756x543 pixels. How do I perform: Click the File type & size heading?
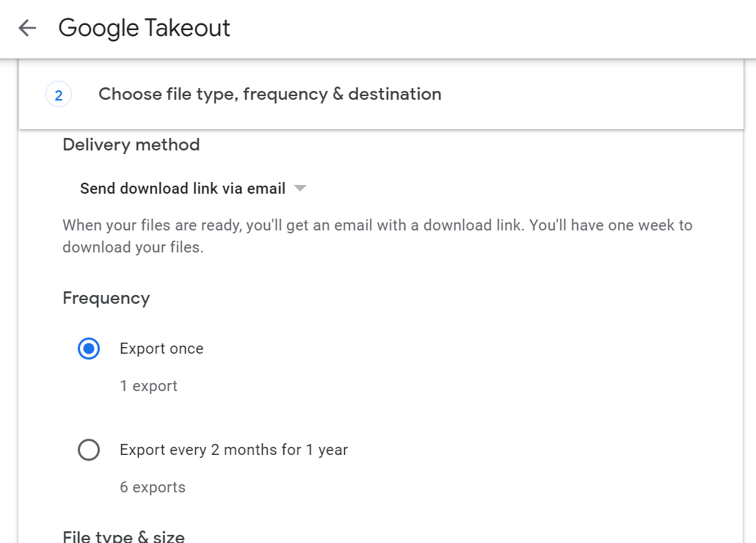[124, 536]
